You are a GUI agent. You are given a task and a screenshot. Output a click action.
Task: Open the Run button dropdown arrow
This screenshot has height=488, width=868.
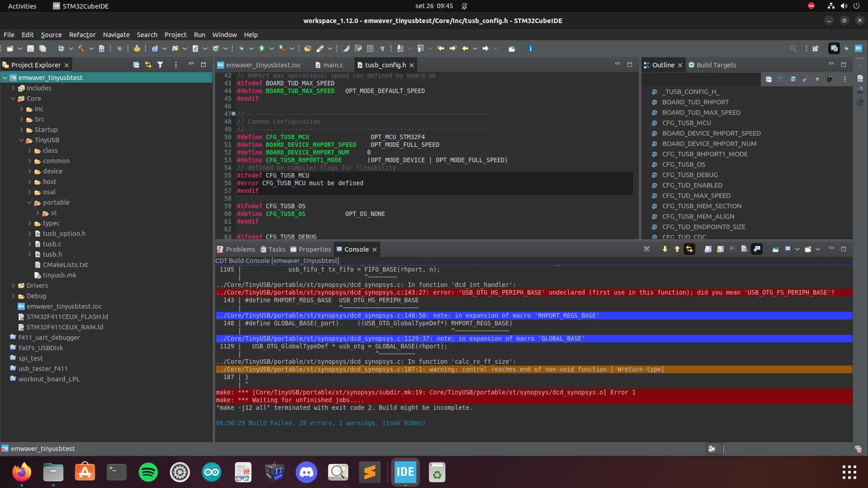pos(271,48)
